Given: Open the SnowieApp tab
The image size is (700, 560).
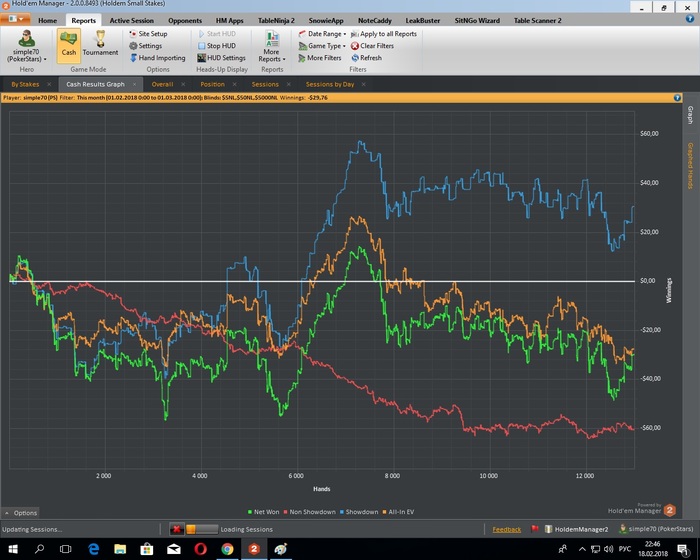Looking at the screenshot, I should (326, 20).
